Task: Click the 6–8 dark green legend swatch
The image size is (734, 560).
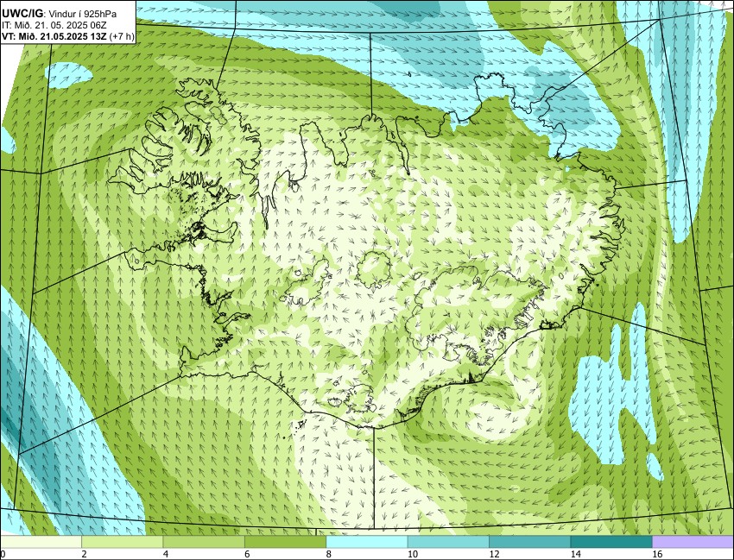Action: point(285,542)
